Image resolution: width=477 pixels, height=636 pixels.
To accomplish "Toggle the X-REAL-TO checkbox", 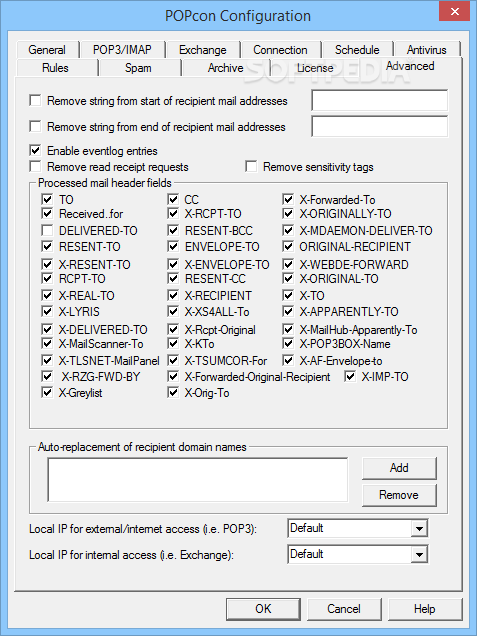I will coord(47,295).
